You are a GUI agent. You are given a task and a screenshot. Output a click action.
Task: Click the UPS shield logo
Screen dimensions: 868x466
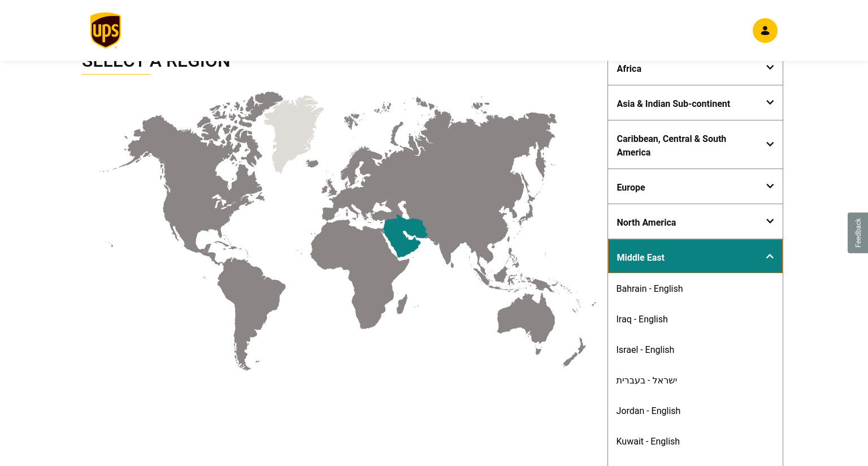point(105,31)
